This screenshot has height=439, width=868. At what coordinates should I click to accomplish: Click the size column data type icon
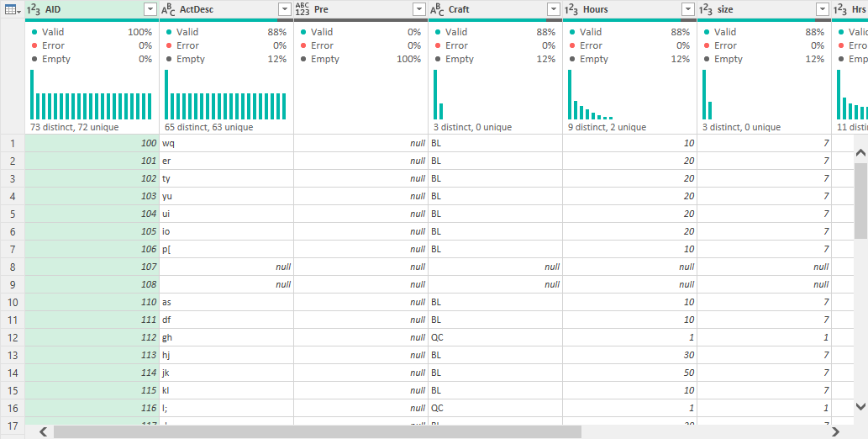point(706,9)
